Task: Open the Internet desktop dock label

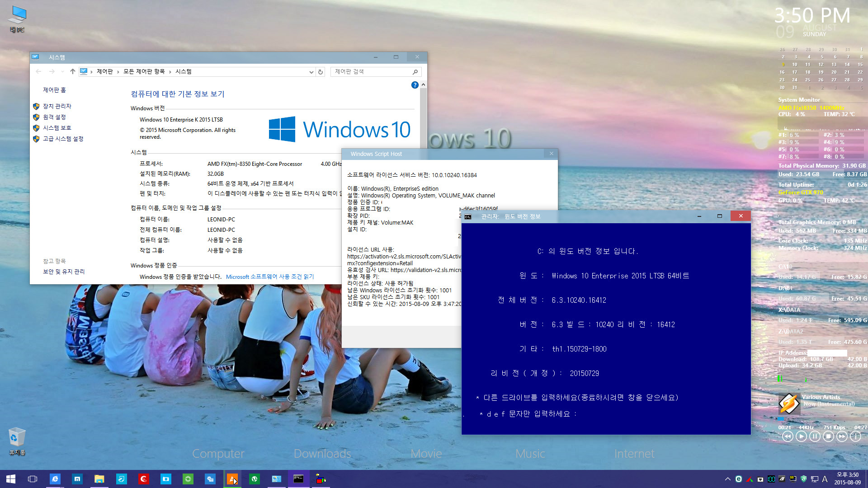Action: tap(634, 453)
